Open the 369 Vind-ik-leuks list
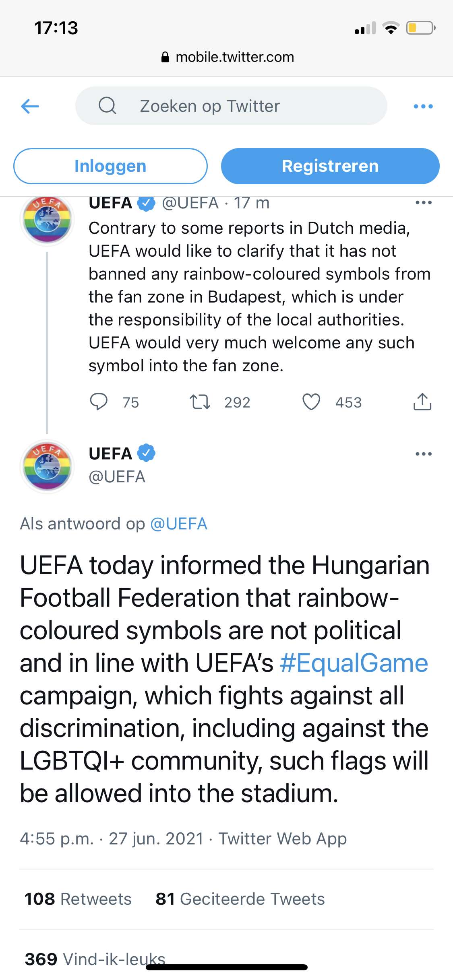453x980 pixels. tap(95, 959)
